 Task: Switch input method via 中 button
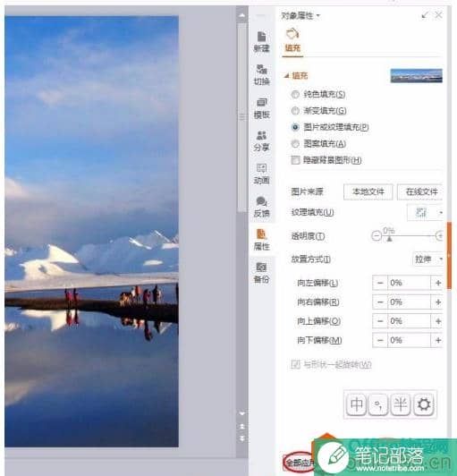(356, 404)
